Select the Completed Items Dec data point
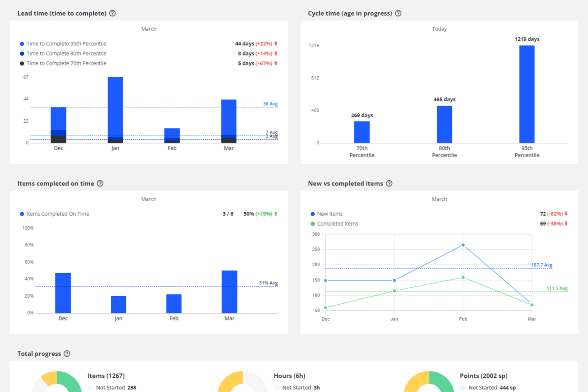 coord(326,308)
